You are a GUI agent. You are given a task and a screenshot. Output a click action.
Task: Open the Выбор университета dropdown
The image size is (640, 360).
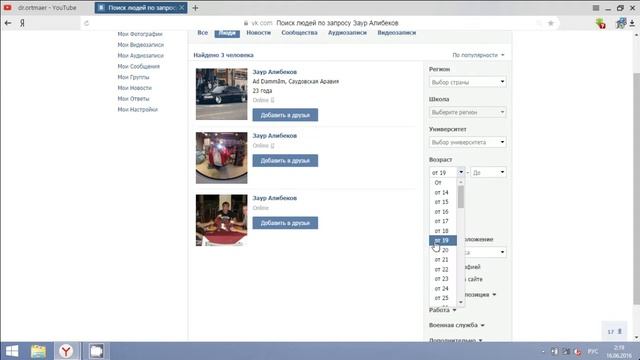click(x=467, y=142)
